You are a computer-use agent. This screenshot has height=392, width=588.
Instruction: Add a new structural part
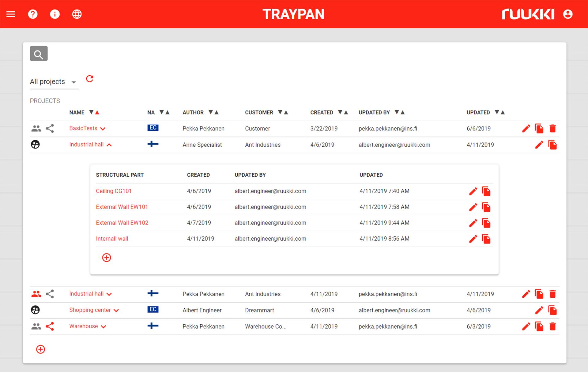107,258
